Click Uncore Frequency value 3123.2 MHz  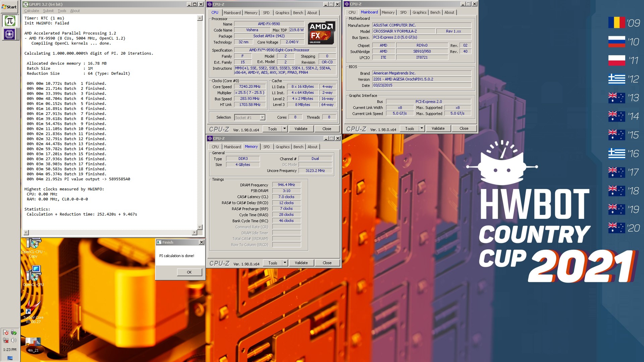click(315, 171)
